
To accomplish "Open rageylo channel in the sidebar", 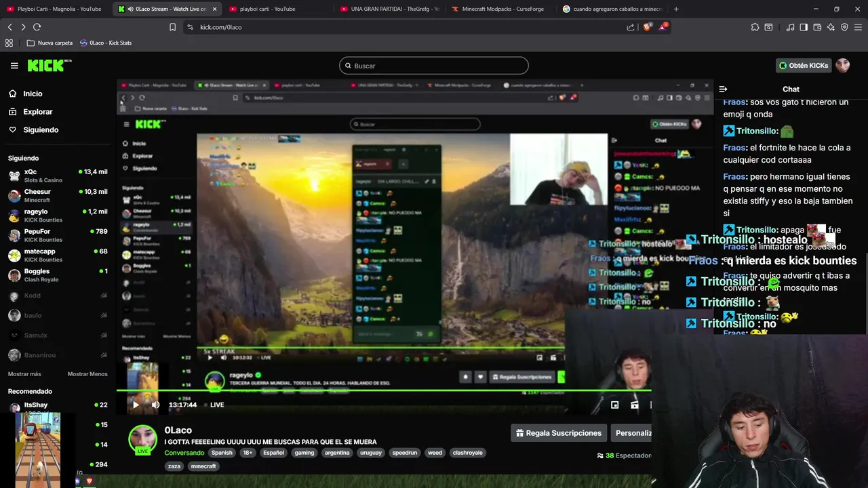I will 58,216.
